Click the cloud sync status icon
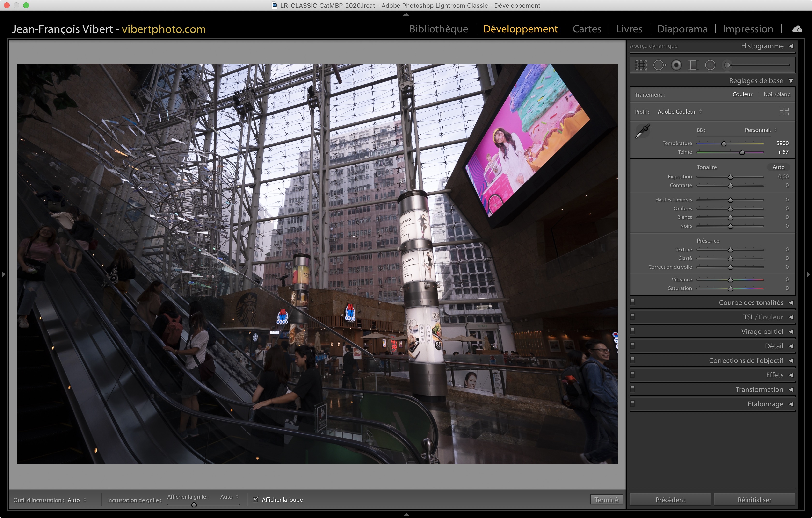 pyautogui.click(x=797, y=29)
